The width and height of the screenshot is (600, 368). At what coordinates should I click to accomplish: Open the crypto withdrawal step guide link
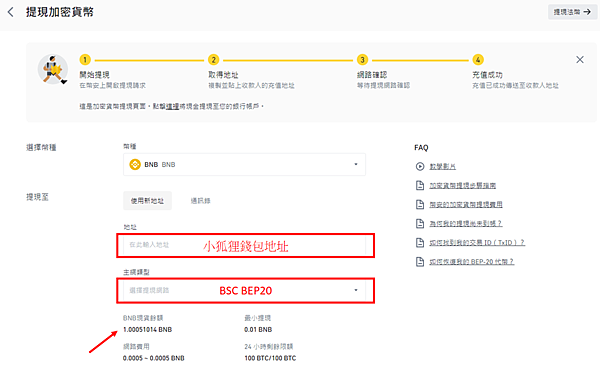462,186
